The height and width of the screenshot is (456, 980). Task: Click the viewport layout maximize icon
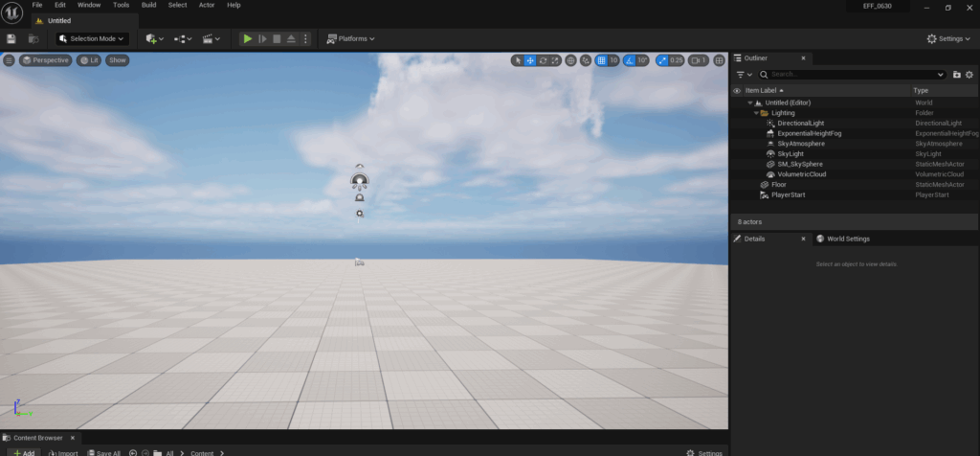click(720, 60)
